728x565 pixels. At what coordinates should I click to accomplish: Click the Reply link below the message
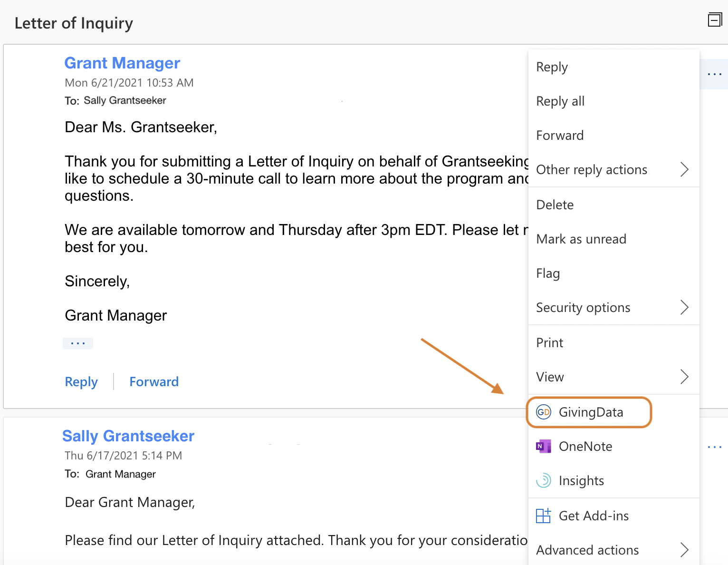81,382
